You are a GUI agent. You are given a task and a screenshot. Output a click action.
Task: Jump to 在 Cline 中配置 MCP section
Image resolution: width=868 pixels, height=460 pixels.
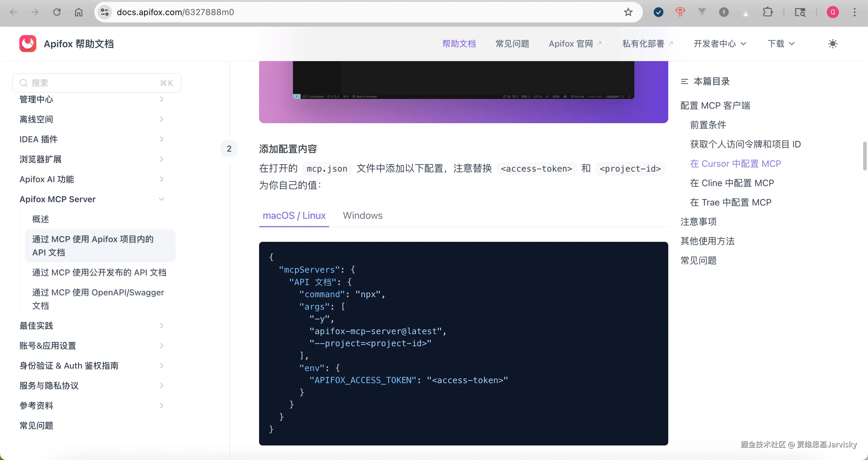tap(732, 183)
